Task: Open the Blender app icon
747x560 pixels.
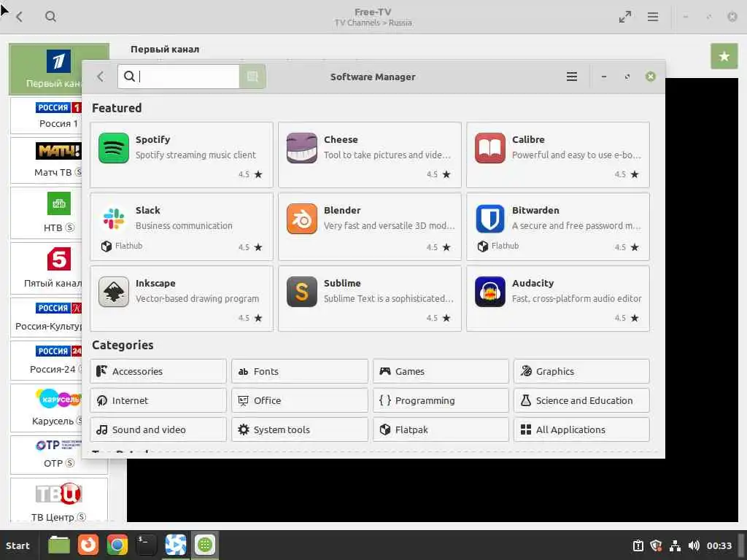Action: (x=301, y=219)
